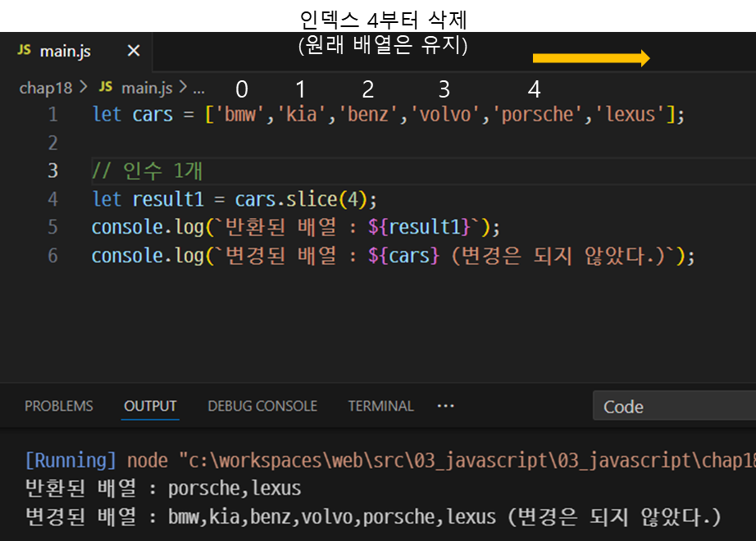
Task: Place cursor on 'let cars' declaration line
Action: [388, 114]
